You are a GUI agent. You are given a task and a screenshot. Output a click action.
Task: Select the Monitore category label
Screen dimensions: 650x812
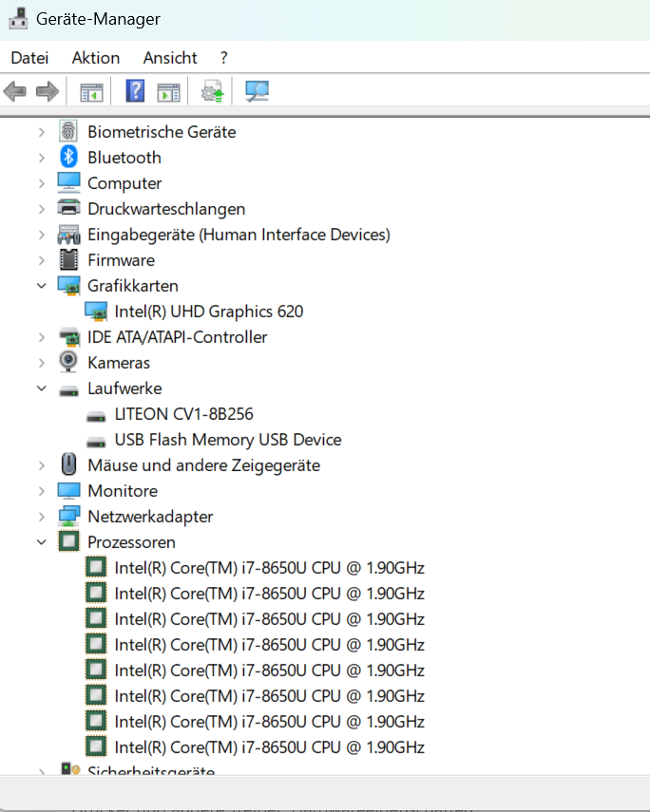(x=123, y=490)
